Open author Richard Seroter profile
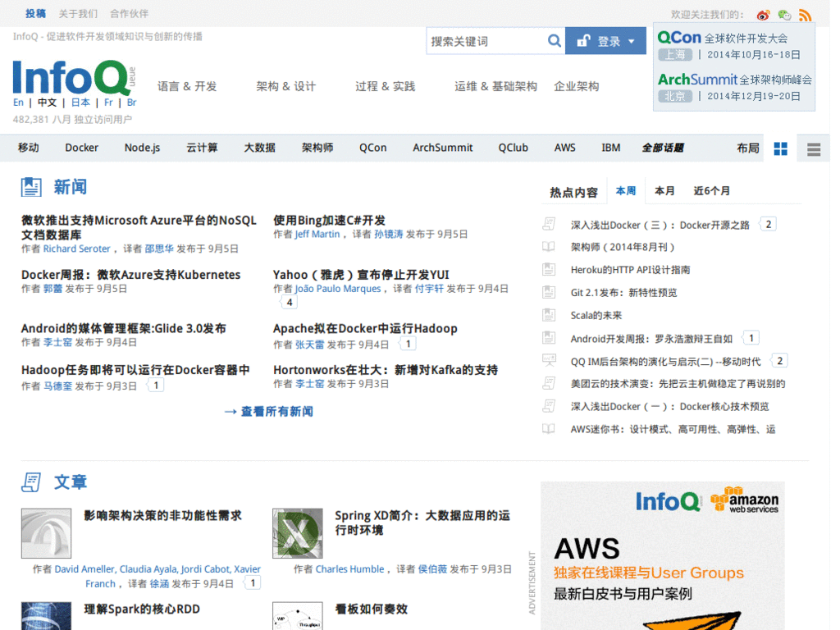The image size is (840, 630). click(x=76, y=249)
